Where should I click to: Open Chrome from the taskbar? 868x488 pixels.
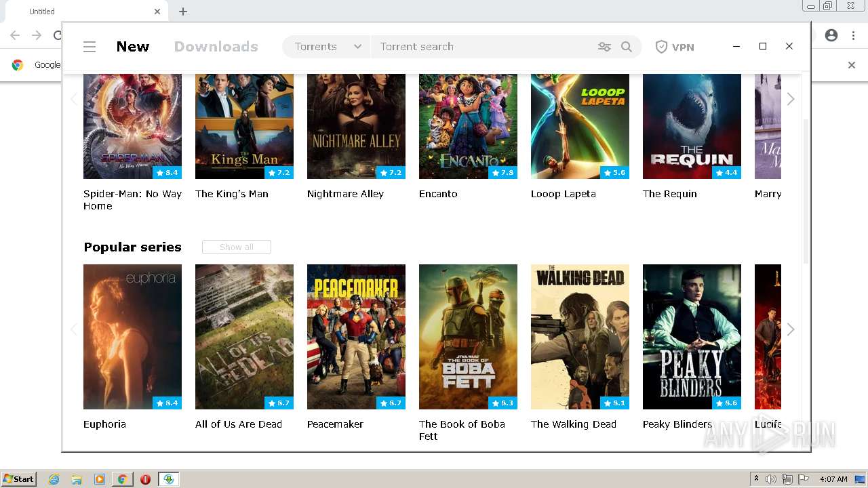click(122, 479)
